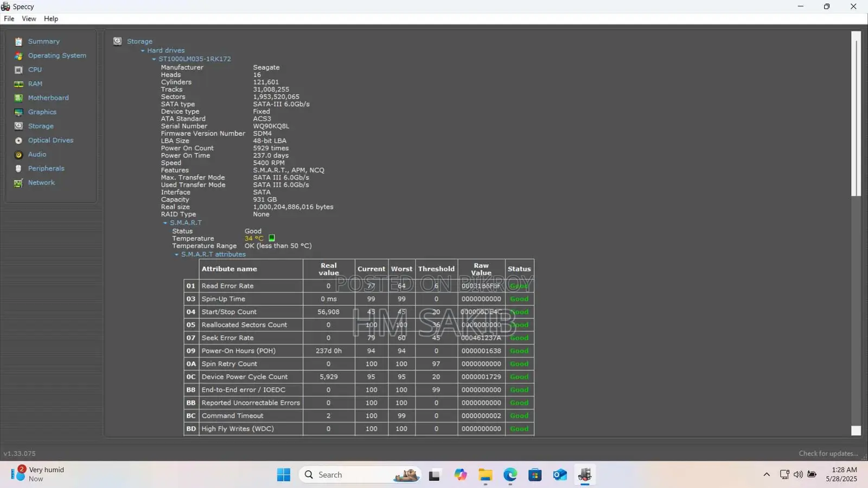Click the Serial Number value WQ90KQ8L
Image resolution: width=868 pixels, height=488 pixels.
(271, 126)
